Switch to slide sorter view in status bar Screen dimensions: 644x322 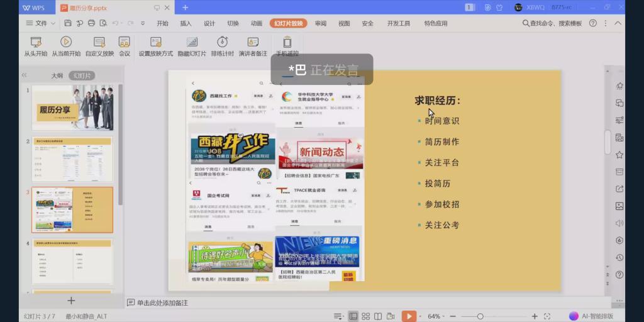click(x=366, y=316)
